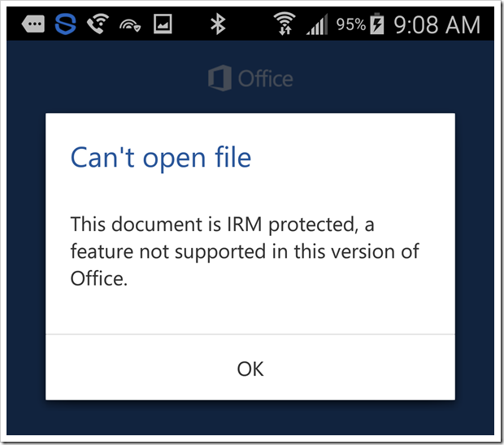Tap the cellular signal bars icon
This screenshot has height=445, width=504.
click(318, 25)
